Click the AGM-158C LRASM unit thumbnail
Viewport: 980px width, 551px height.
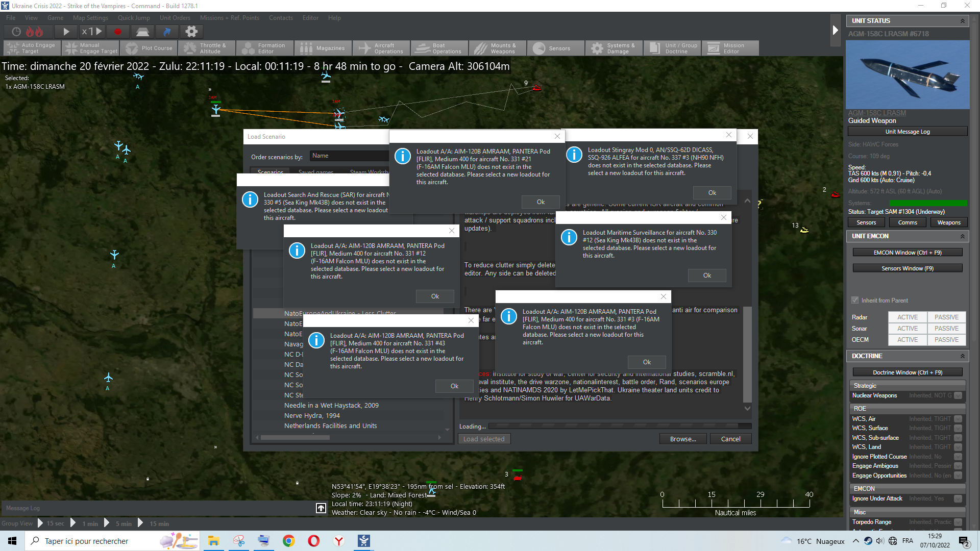(x=908, y=74)
